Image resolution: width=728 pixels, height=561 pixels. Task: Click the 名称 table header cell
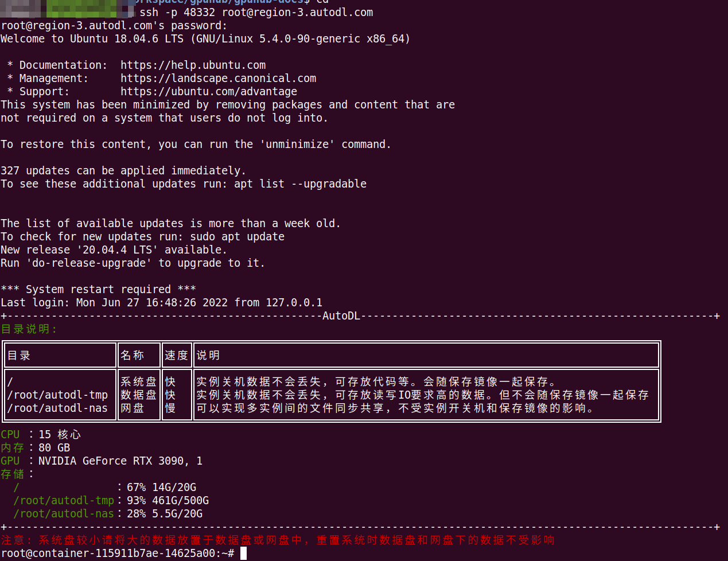[x=139, y=356]
